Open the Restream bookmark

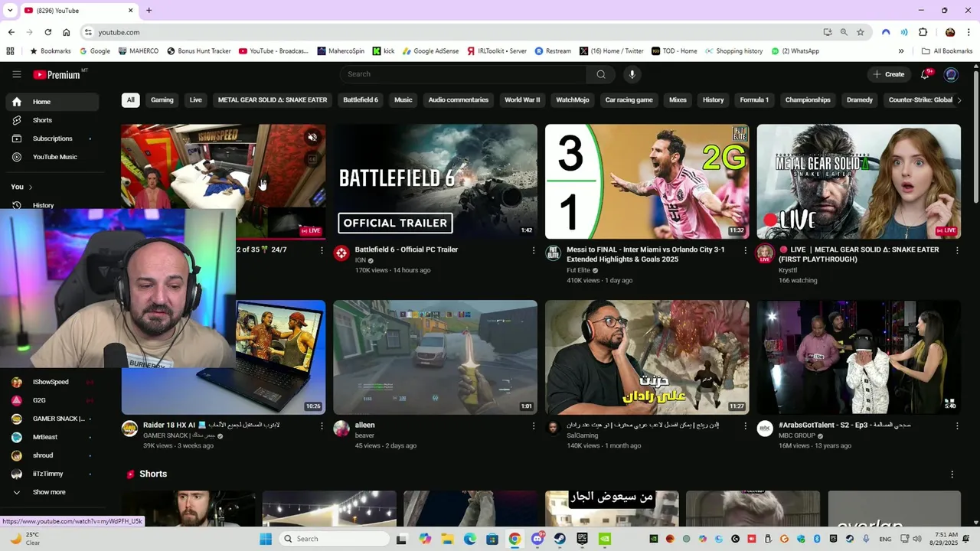(x=553, y=51)
